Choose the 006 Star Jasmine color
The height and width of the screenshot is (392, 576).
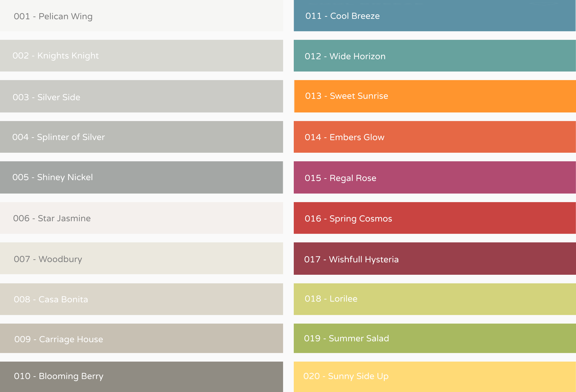(142, 218)
